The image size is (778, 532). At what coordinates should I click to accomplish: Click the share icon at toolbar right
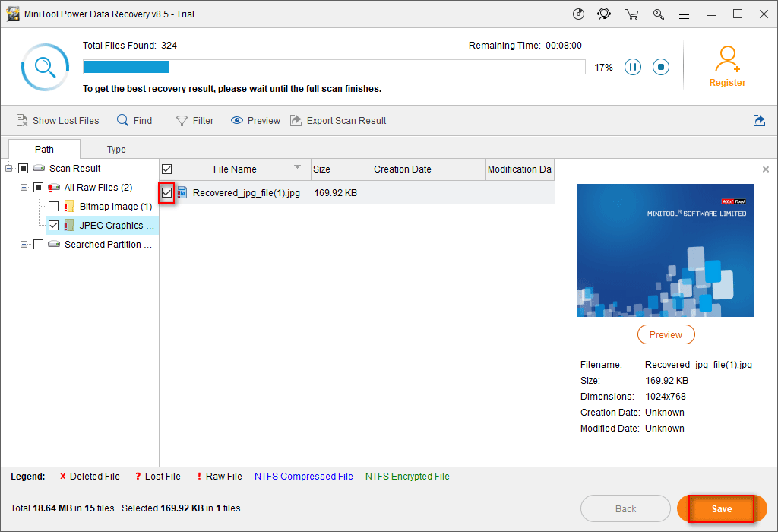[x=759, y=120]
